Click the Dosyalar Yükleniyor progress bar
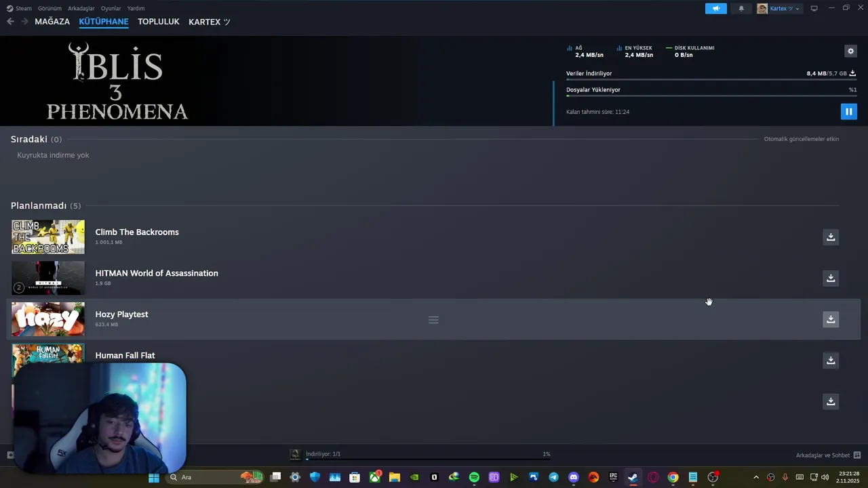Screen dimensions: 868x488 click(711, 96)
